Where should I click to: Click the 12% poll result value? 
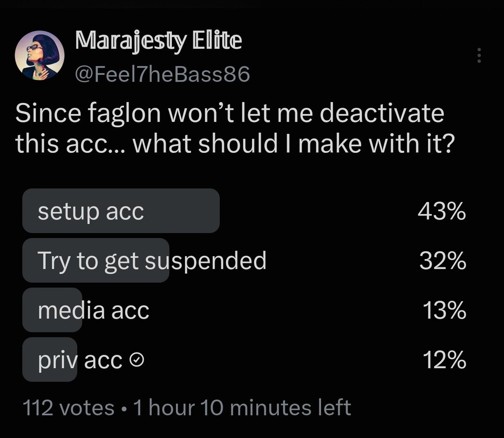coord(445,360)
